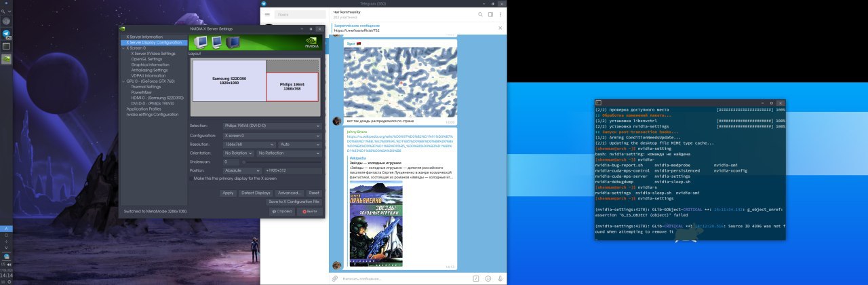
Task: Click Igor's avatar beside the map message
Action: pyautogui.click(x=336, y=120)
